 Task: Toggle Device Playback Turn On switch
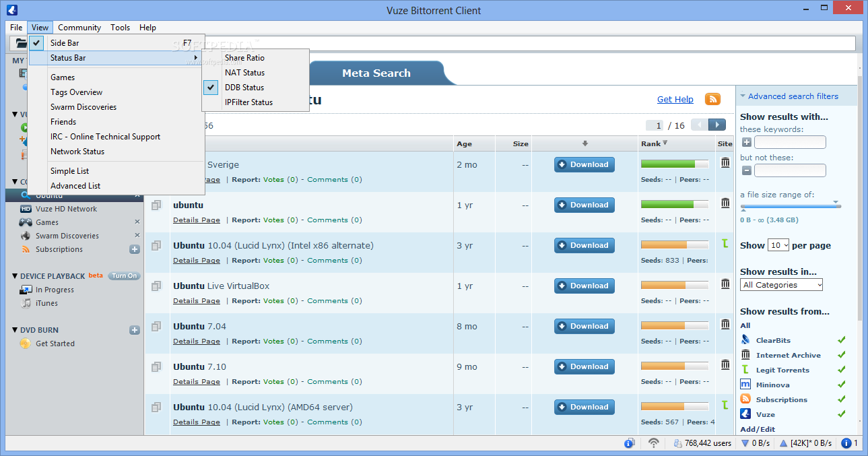124,276
